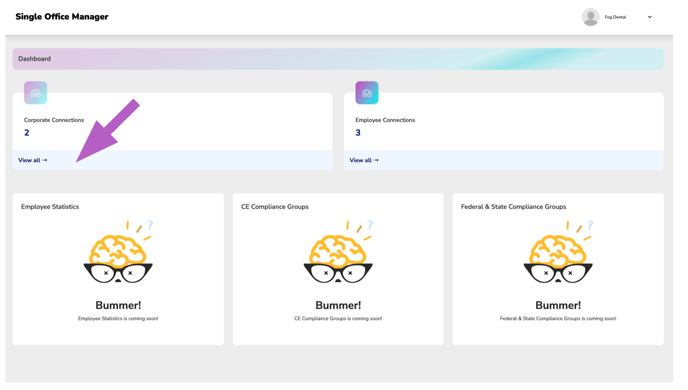Click the Corporate Connections count 2
Screen dimensions: 688x390
[27, 132]
